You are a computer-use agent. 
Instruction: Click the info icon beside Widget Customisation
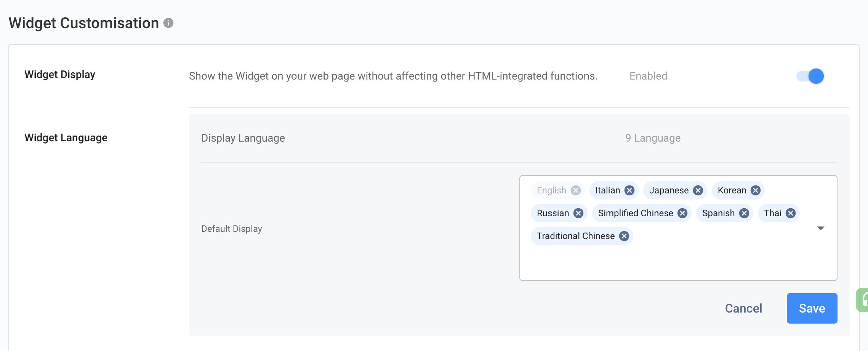tap(168, 23)
